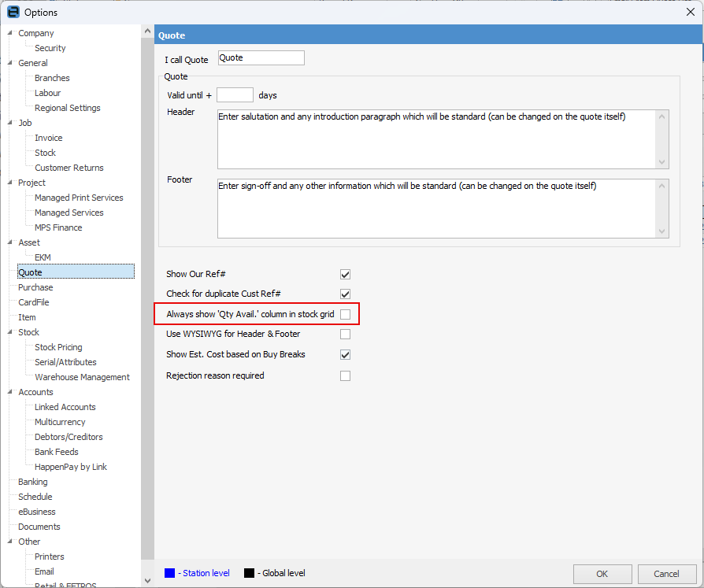
Task: Click the Options window app icon
Action: coord(13,12)
